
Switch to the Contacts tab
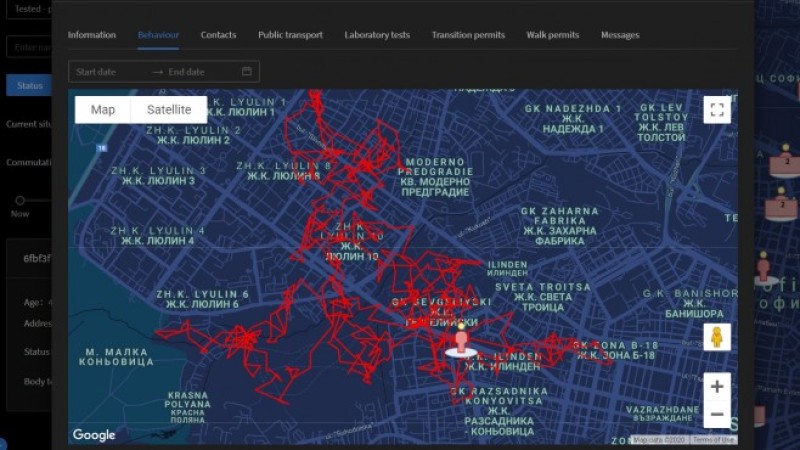[218, 35]
